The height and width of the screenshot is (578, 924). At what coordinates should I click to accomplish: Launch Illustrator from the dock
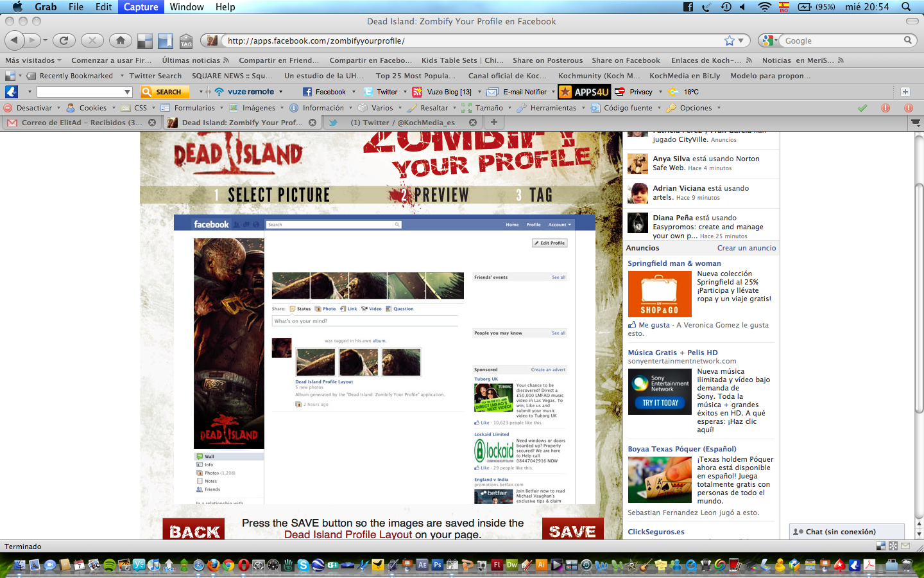(x=541, y=565)
